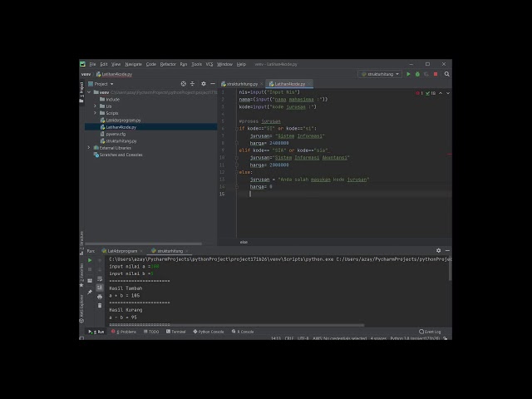This screenshot has height=399, width=532.
Task: Collapse all using Project panel icon
Action: pyautogui.click(x=192, y=84)
